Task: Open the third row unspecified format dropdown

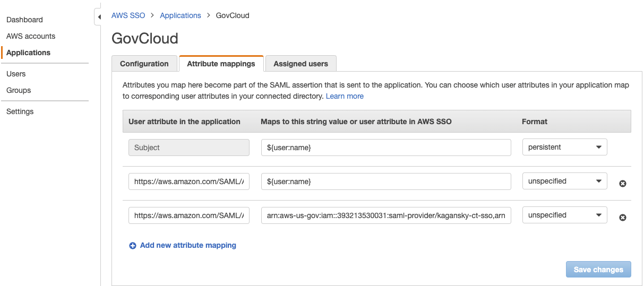Action: 564,215
